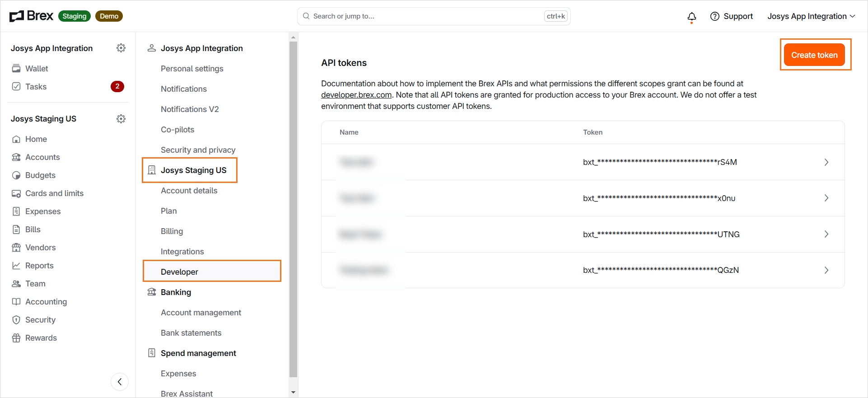Click the user icon beside Josys App Integration heading

[152, 48]
